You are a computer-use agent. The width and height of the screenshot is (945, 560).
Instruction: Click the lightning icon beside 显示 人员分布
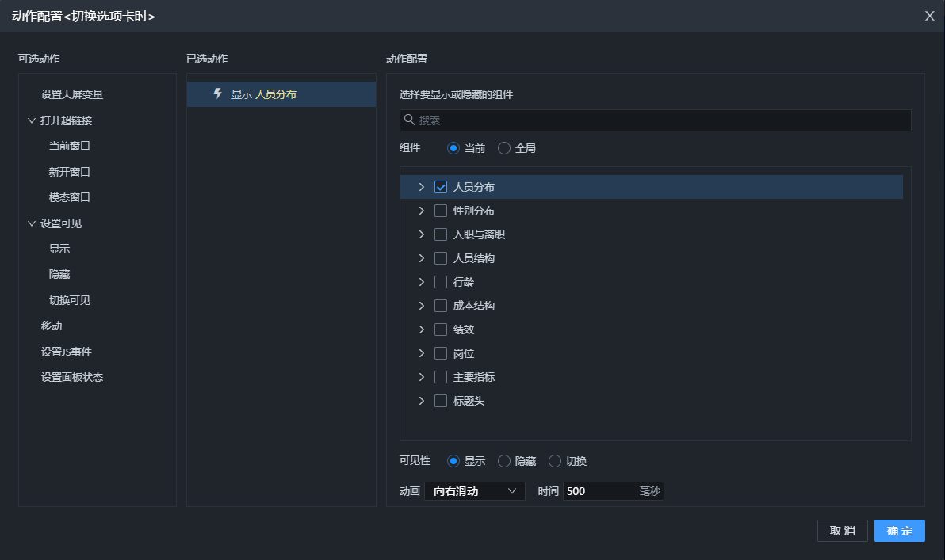[x=218, y=93]
